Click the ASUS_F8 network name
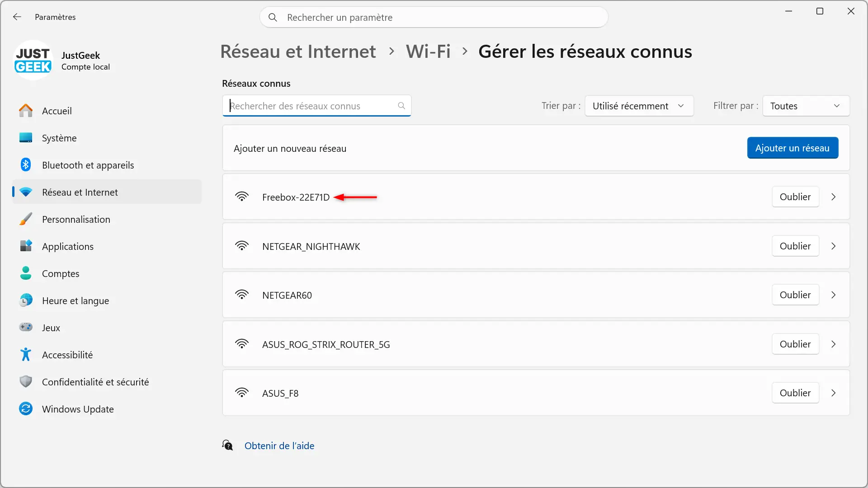 (280, 393)
